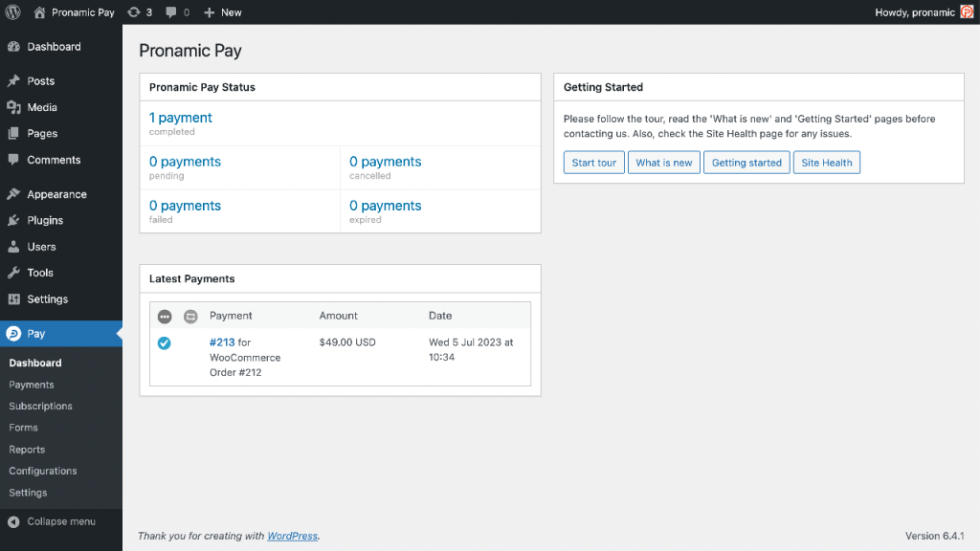Click the status column icon in table header
Image resolution: width=980 pixels, height=551 pixels.
point(165,317)
